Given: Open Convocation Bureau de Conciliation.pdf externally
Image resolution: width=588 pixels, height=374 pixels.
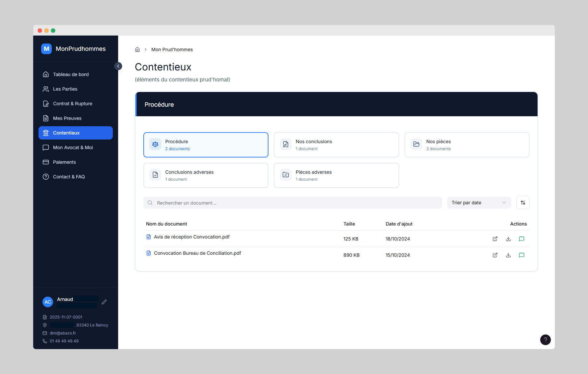Looking at the screenshot, I should click(495, 255).
